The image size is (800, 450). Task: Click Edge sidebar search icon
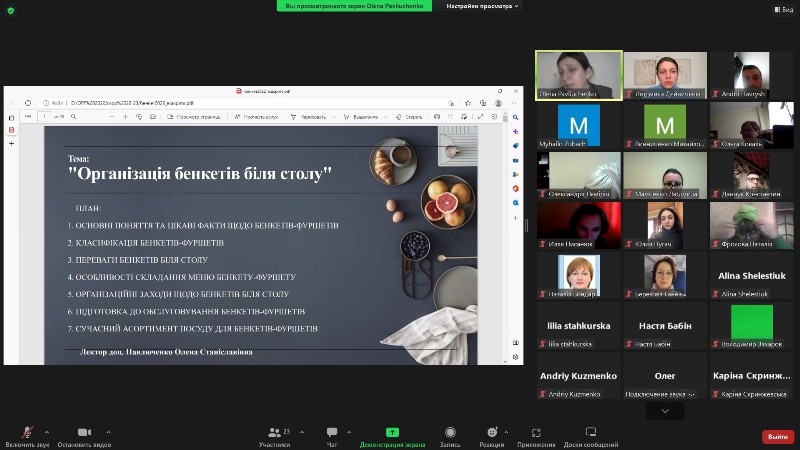515,117
